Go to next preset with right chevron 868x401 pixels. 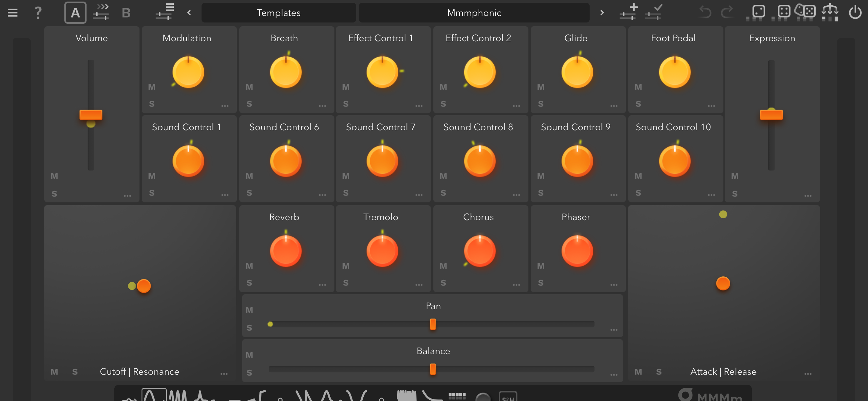602,12
